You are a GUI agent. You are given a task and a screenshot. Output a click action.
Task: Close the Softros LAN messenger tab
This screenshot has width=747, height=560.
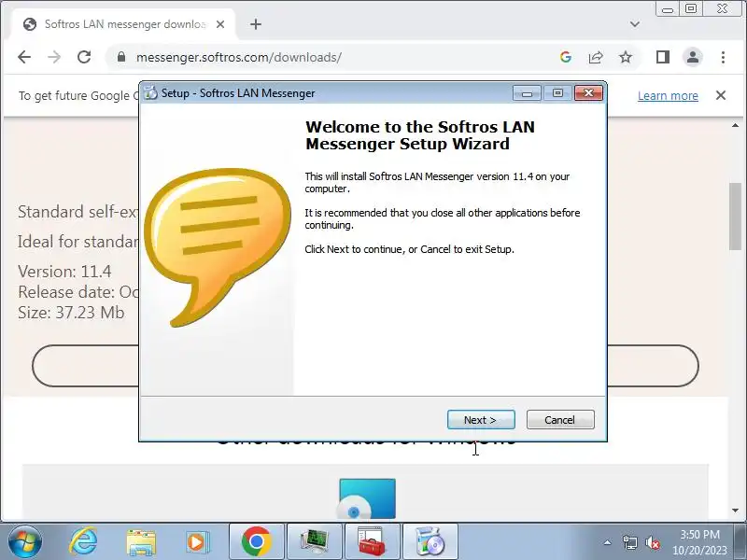[220, 24]
